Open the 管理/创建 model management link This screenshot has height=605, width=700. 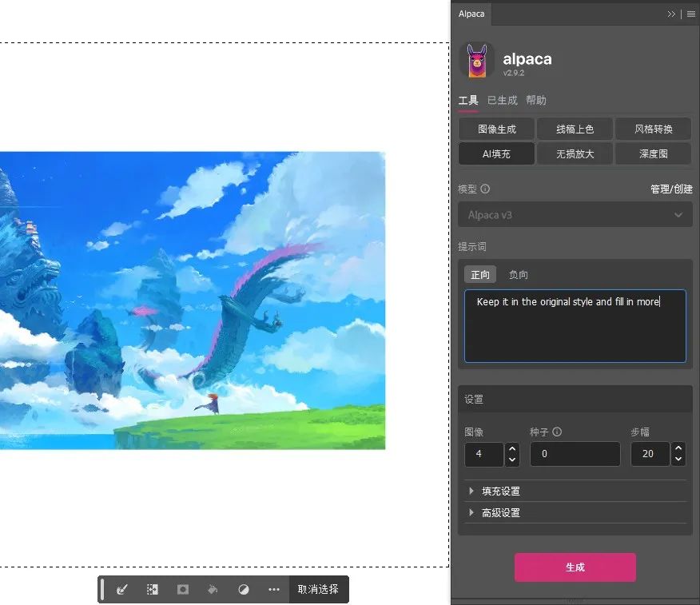672,189
